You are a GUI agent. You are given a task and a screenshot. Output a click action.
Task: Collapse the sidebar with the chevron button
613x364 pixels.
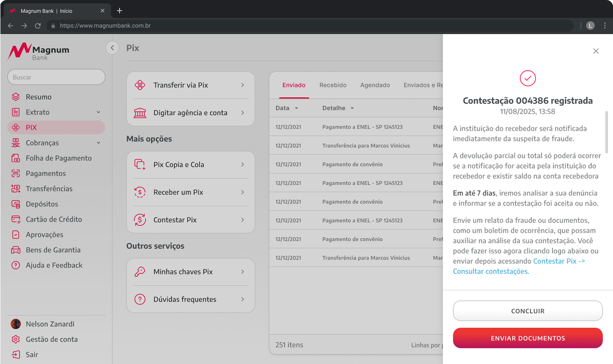click(x=112, y=48)
